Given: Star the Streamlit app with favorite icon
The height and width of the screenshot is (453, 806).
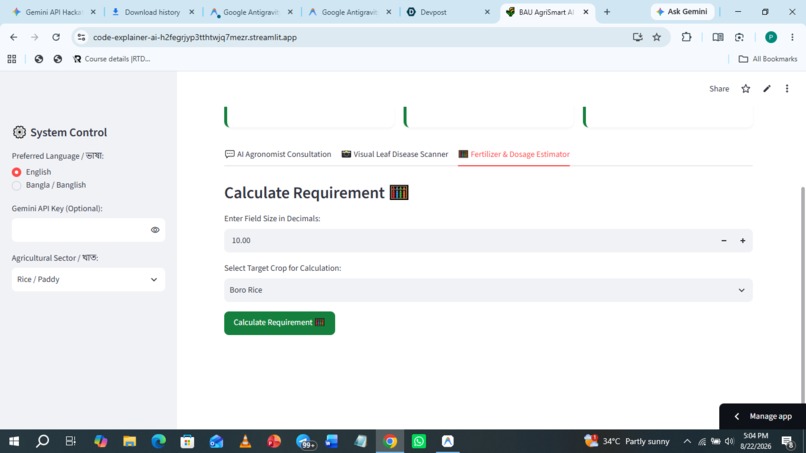Looking at the screenshot, I should tap(745, 88).
